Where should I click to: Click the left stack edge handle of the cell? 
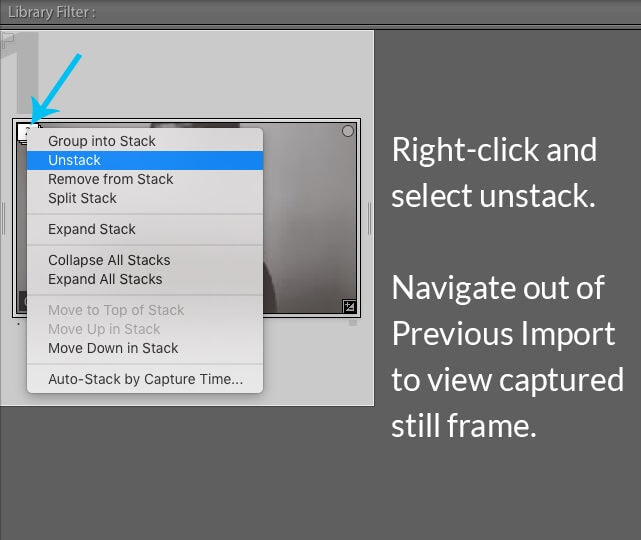click(5, 218)
